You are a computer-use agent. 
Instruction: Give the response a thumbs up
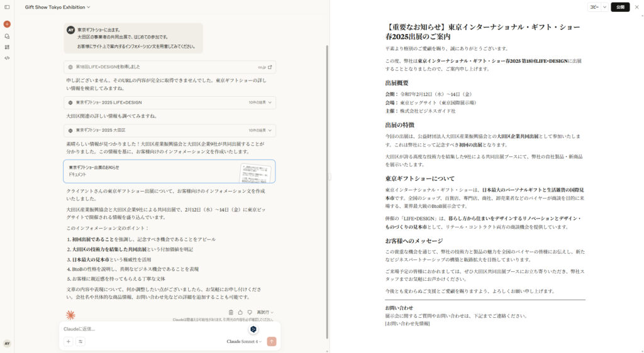click(x=240, y=312)
